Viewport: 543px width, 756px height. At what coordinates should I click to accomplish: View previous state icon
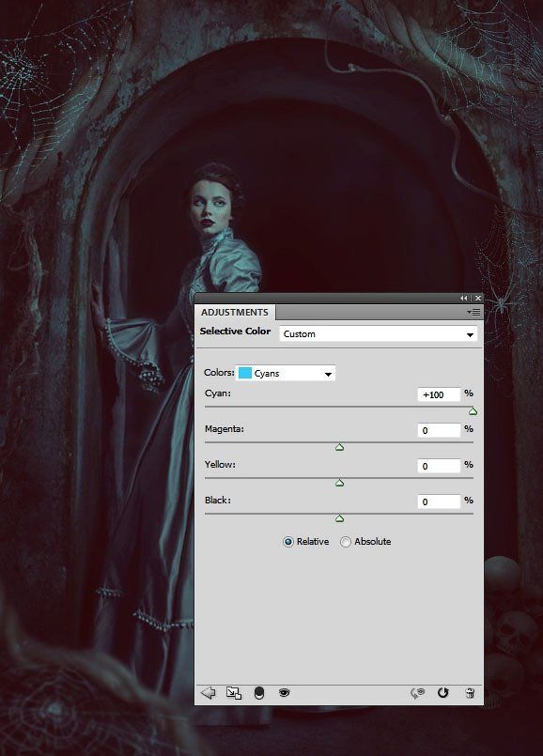pyautogui.click(x=417, y=693)
